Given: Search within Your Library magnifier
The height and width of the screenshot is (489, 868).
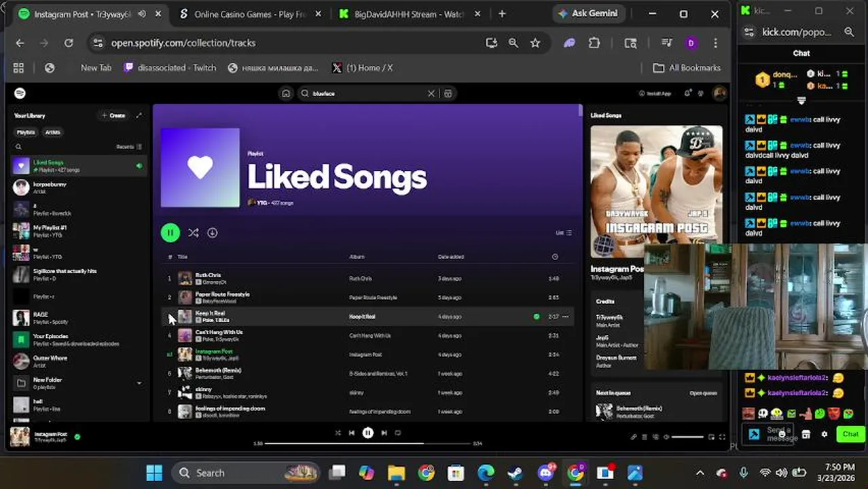Looking at the screenshot, I should 18,147.
